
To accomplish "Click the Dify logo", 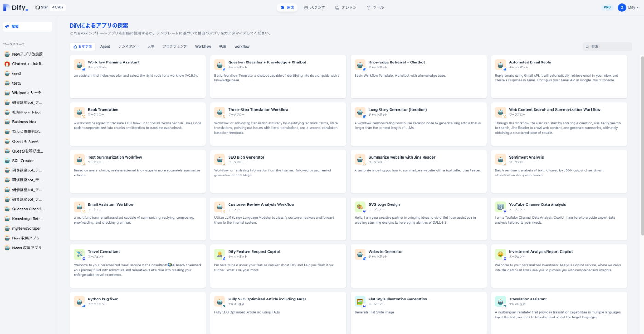I will 16,7.
